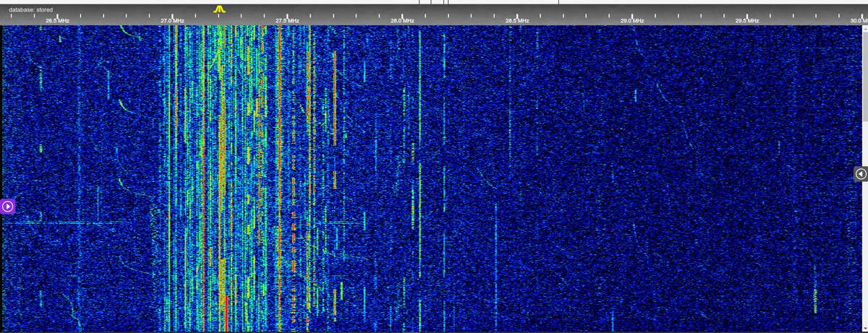Select the yellow passband marker on frequency scale
This screenshot has height=333, width=868.
(221, 9)
